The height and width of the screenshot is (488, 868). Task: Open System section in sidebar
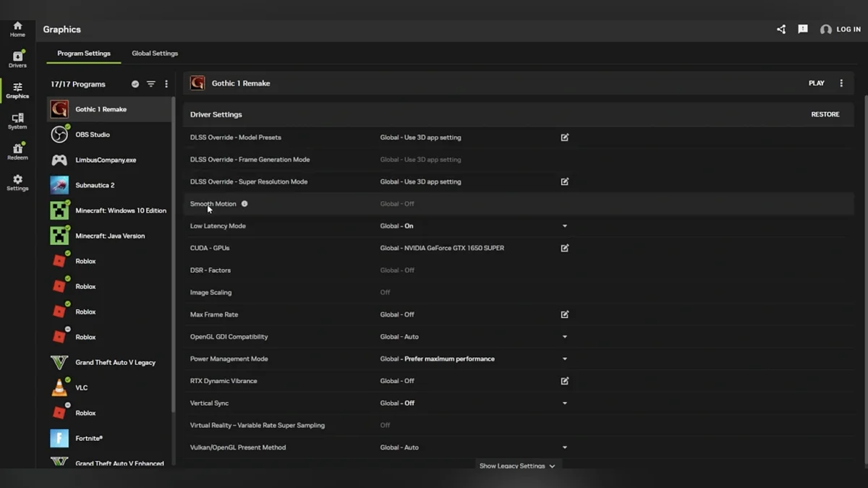coord(17,121)
